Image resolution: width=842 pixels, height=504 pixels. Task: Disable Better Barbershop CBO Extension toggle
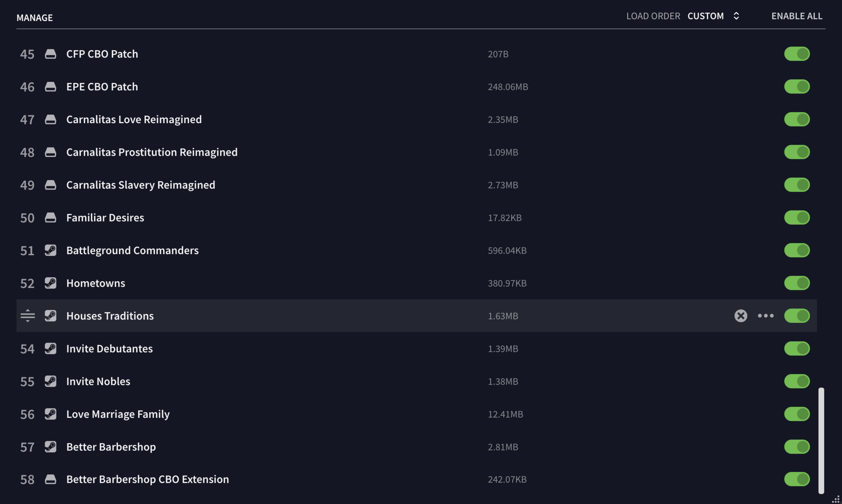click(x=797, y=479)
